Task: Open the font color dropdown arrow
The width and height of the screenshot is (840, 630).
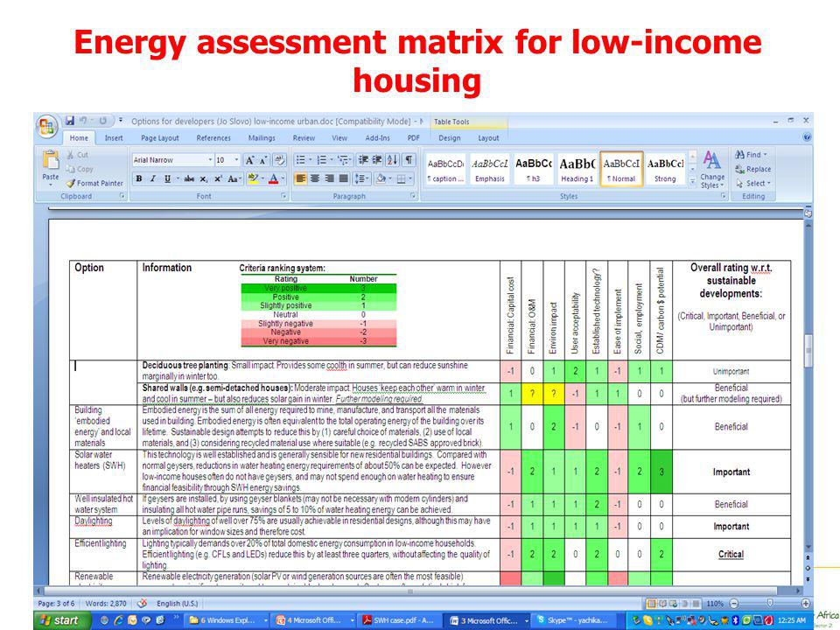Action: (x=283, y=178)
